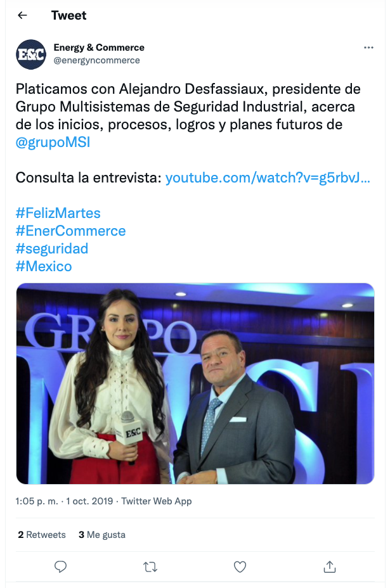This screenshot has width=390, height=588.
Task: Enlarge the tweet's interview photo
Action: click(x=195, y=383)
